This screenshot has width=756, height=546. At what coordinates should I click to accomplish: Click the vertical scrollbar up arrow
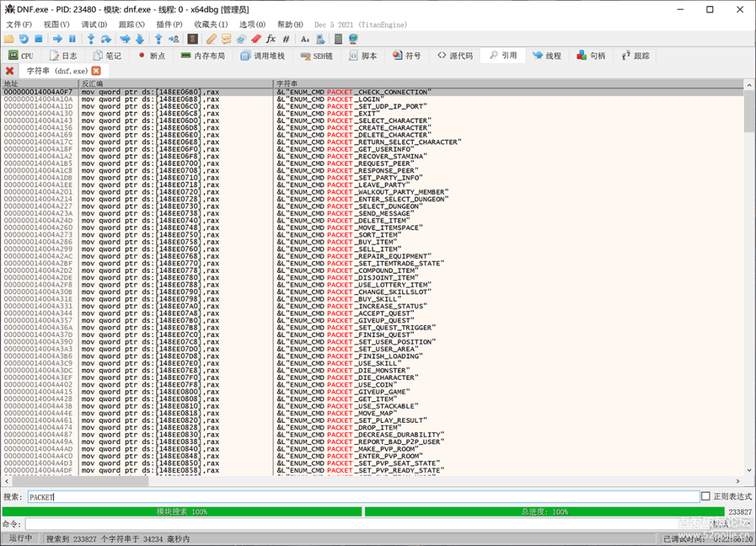pyautogui.click(x=749, y=85)
